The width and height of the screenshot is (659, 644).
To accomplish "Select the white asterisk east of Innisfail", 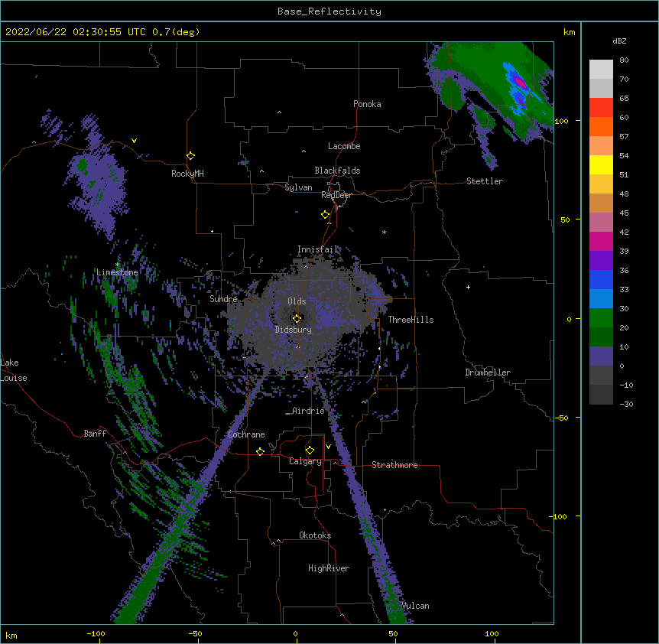I will click(384, 232).
